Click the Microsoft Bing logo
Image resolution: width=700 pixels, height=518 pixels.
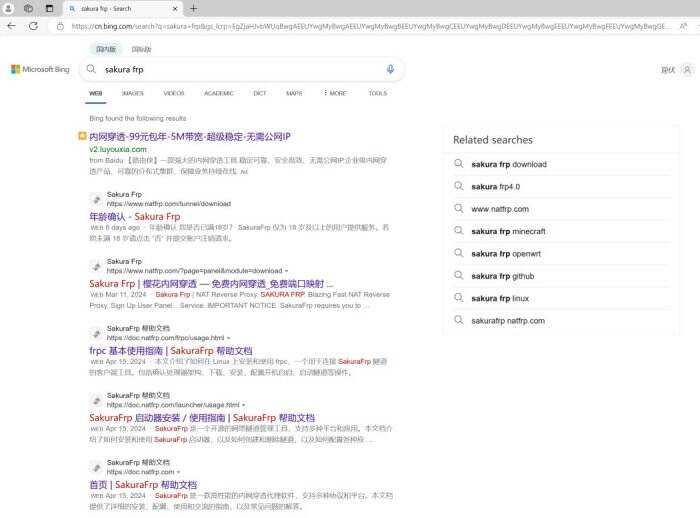point(40,69)
